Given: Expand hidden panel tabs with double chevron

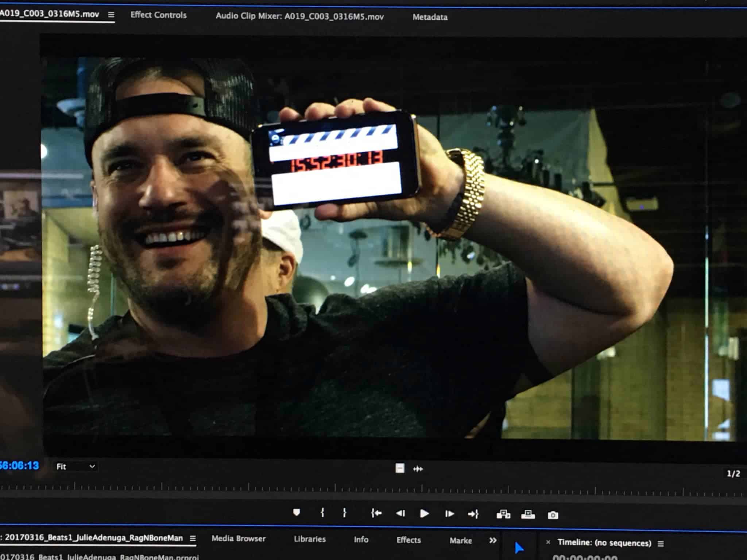Looking at the screenshot, I should coord(493,540).
